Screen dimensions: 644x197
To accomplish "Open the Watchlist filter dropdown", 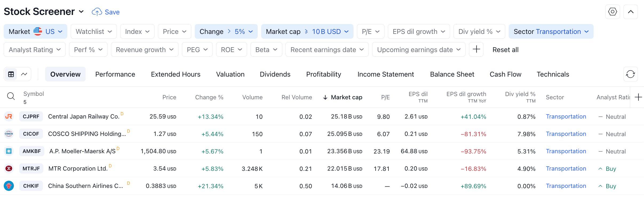I will point(94,31).
